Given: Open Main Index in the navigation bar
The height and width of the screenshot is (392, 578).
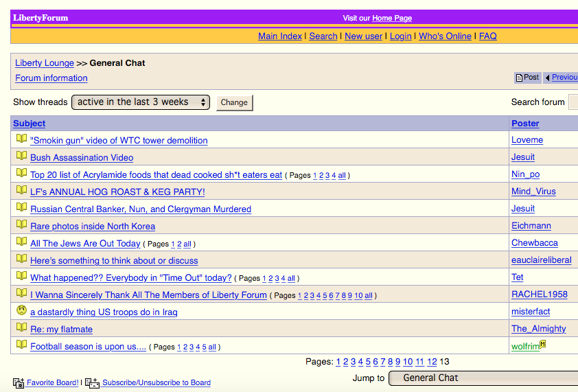Looking at the screenshot, I should 279,36.
